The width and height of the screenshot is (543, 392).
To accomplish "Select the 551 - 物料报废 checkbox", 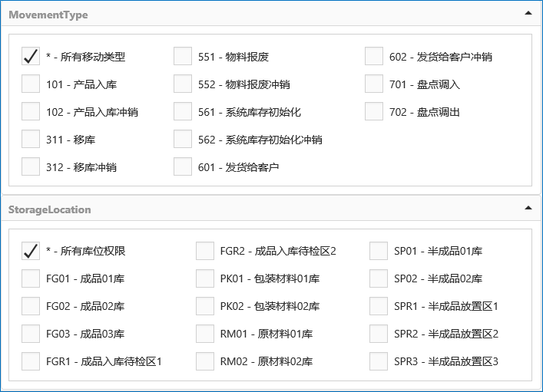I will (183, 57).
